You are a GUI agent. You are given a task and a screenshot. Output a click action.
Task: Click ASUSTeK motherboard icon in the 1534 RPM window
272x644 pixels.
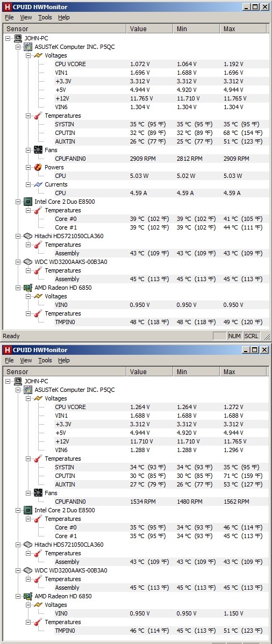coord(28,390)
